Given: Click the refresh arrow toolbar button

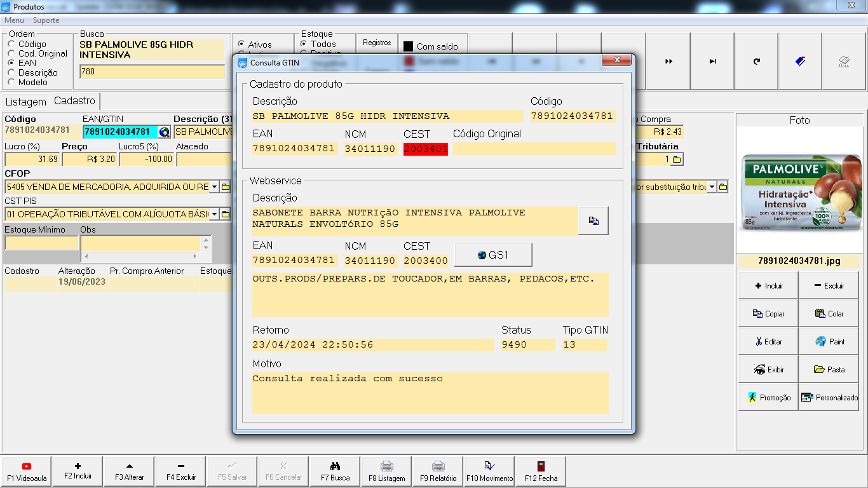Looking at the screenshot, I should click(756, 62).
